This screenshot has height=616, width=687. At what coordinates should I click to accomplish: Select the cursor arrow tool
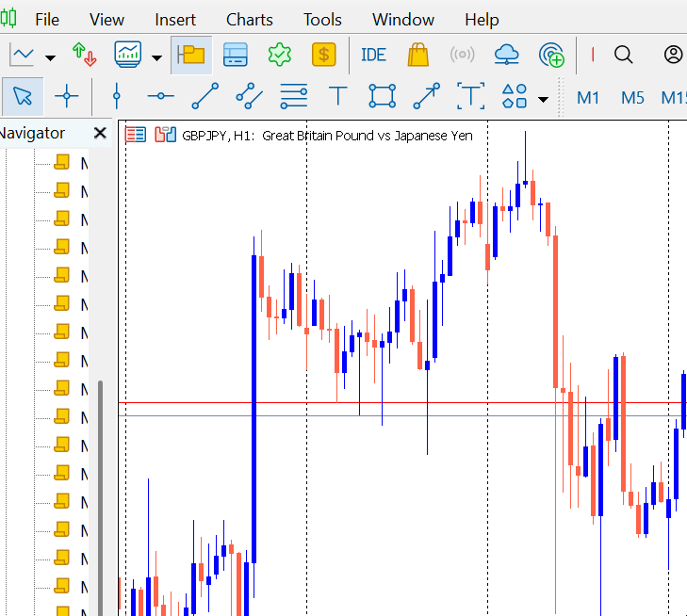[23, 96]
